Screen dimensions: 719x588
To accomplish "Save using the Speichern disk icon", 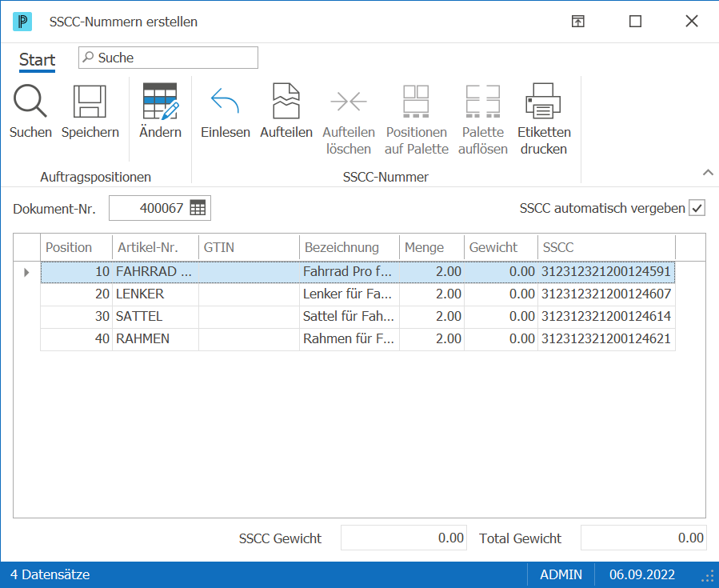I will [x=90, y=101].
